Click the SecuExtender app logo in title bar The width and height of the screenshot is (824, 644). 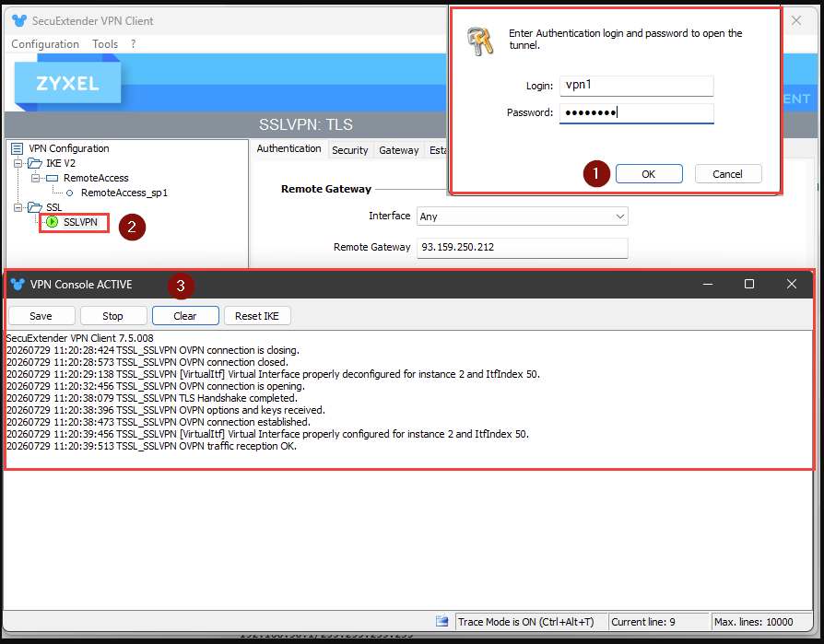[19, 21]
